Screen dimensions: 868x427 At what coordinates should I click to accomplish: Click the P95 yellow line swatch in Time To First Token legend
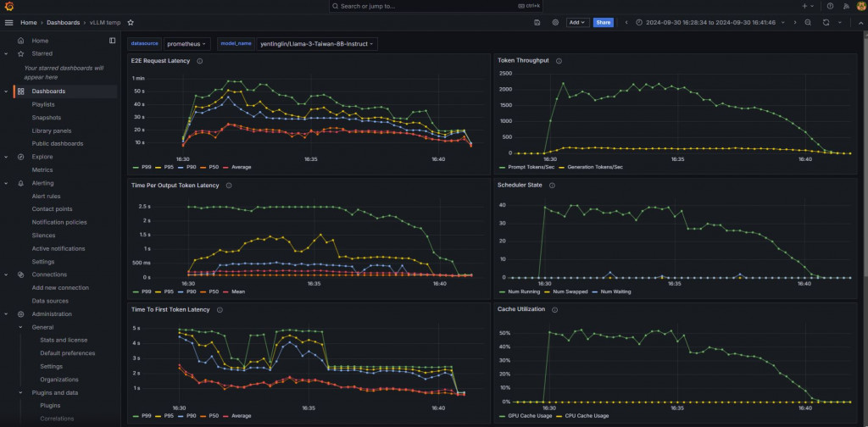click(160, 416)
